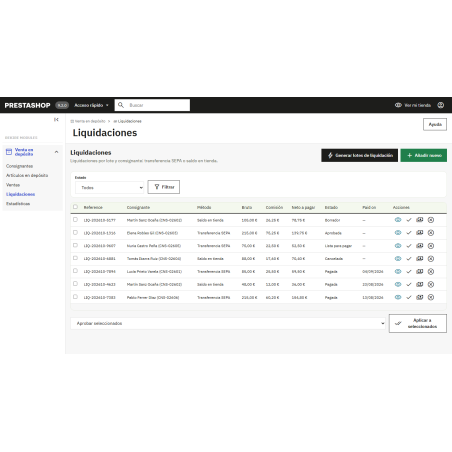Tick checkbox for Tomás Ibarra Ruiz row
The height and width of the screenshot is (452, 452).
tap(75, 258)
